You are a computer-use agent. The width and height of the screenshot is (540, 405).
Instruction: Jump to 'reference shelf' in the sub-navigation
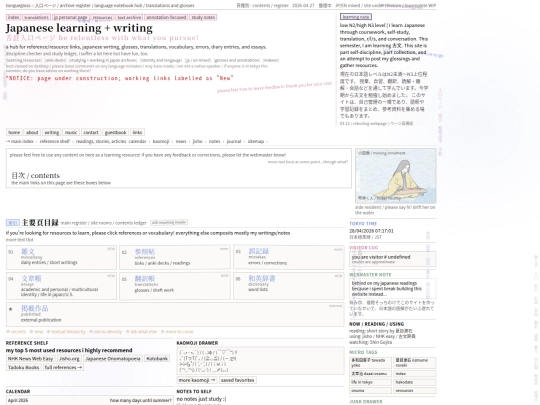point(55,141)
